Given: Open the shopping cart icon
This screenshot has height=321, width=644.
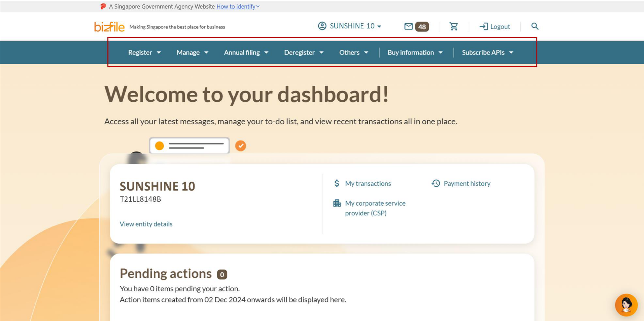Looking at the screenshot, I should pyautogui.click(x=454, y=26).
